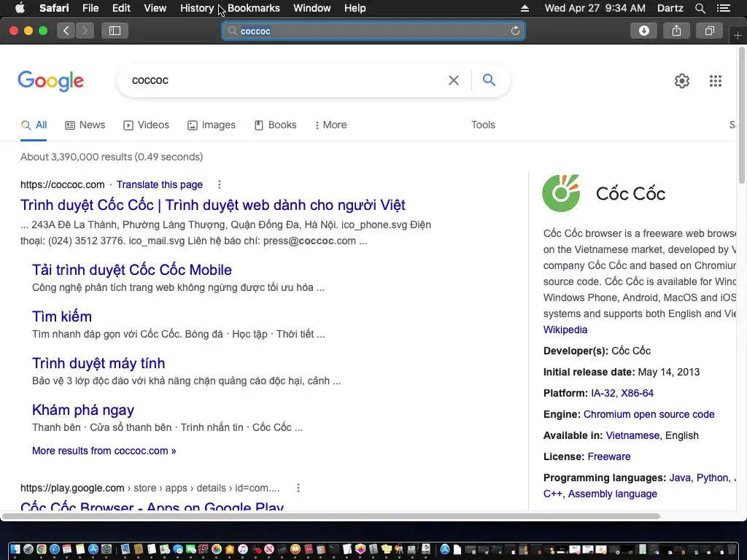Image resolution: width=747 pixels, height=560 pixels.
Task: Open the Safari downloads button
Action: (x=643, y=31)
